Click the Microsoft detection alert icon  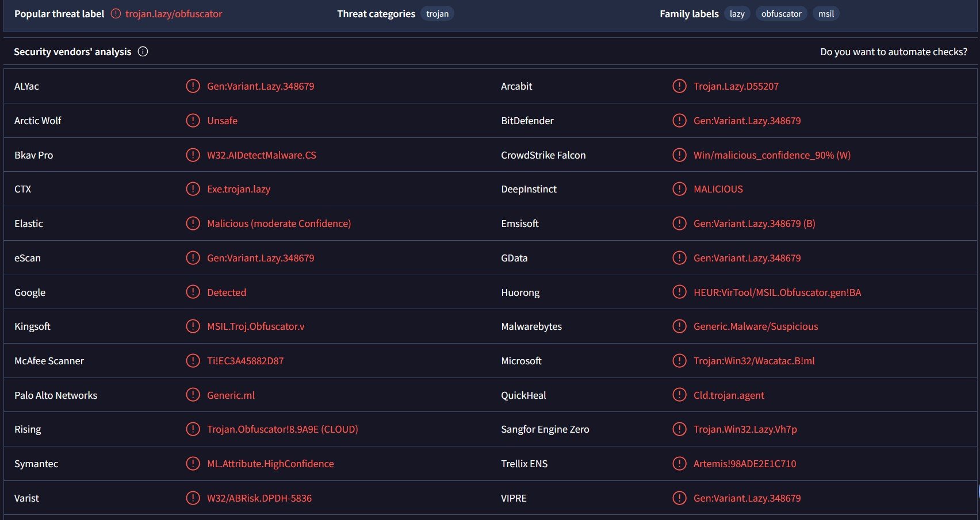[679, 361]
